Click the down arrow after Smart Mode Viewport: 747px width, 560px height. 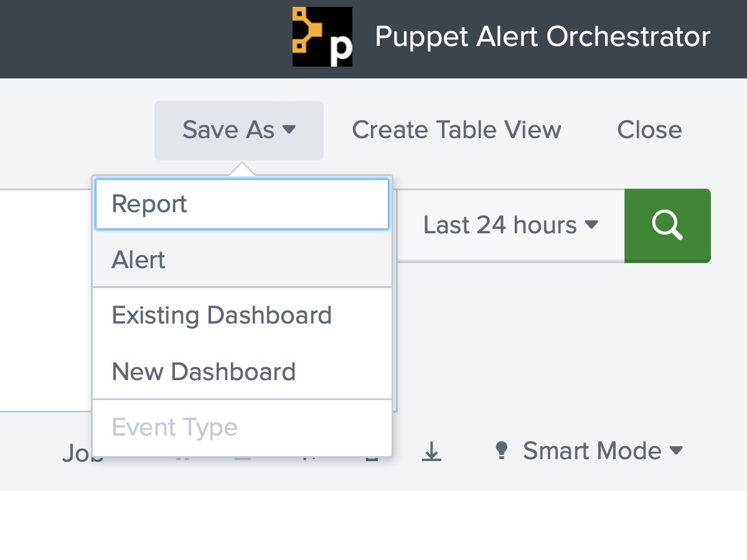676,450
